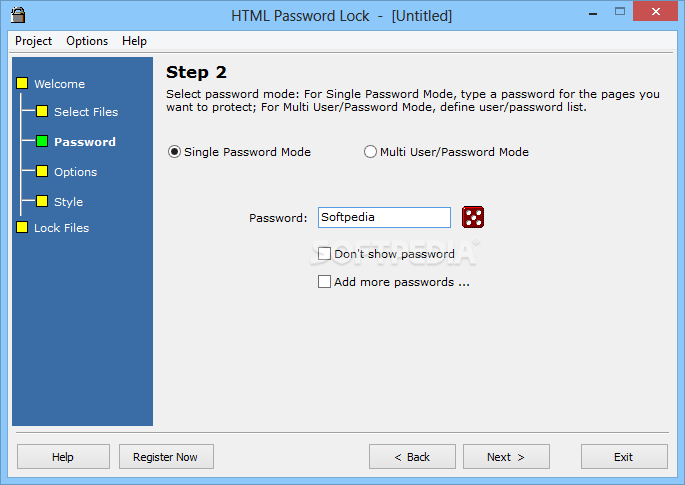Check the Add more passwords option
Viewport: 685px width, 485px height.
coord(324,281)
